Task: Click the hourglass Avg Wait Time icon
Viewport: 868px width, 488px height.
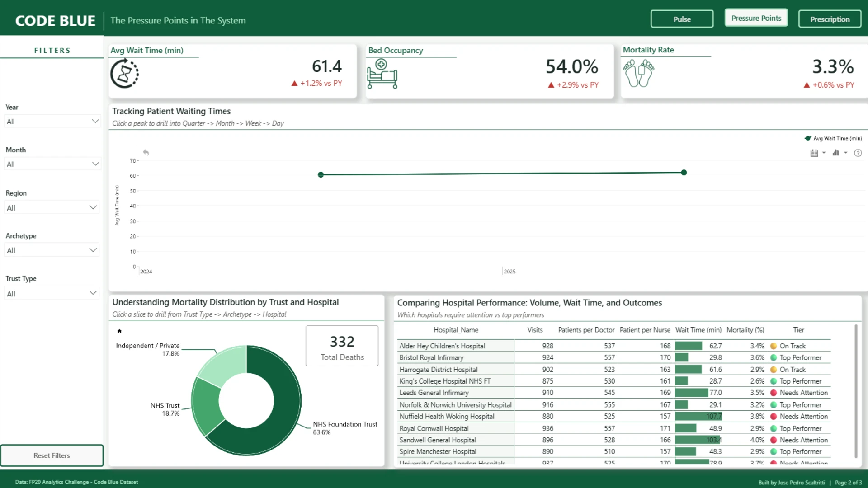Action: [x=124, y=74]
